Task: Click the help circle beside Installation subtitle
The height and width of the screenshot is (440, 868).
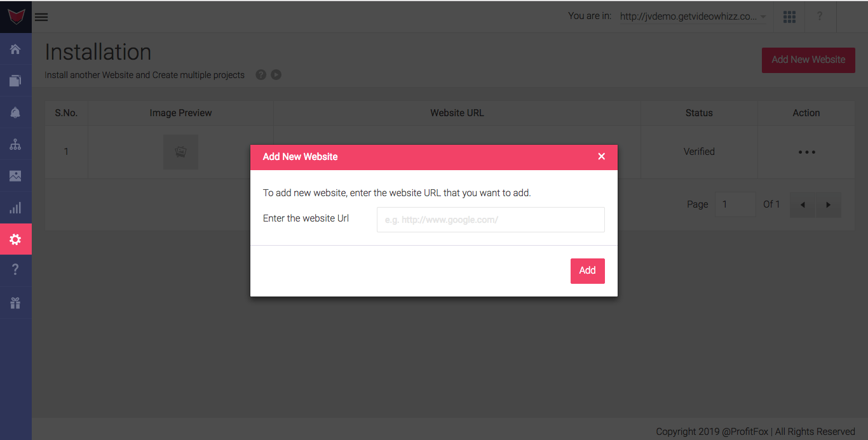Action: pyautogui.click(x=261, y=75)
